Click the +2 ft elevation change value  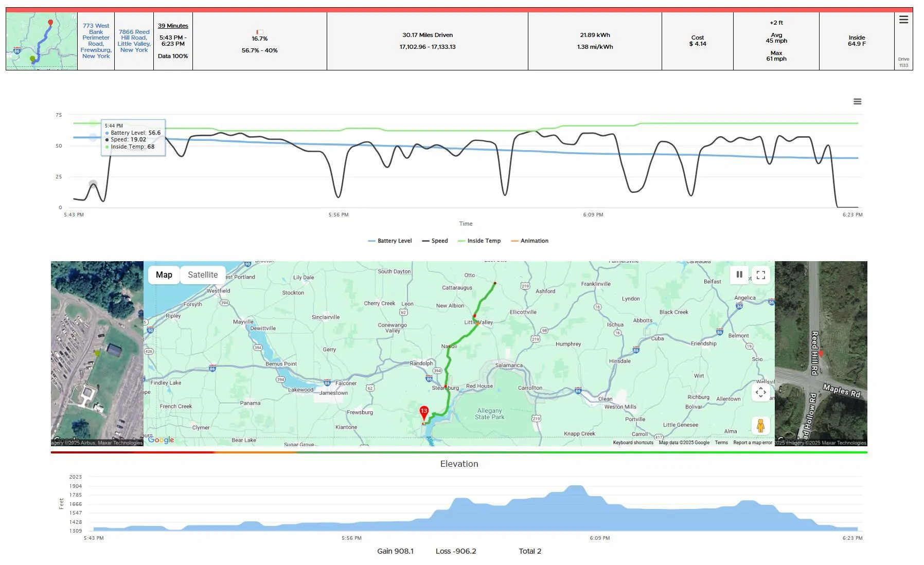776,23
